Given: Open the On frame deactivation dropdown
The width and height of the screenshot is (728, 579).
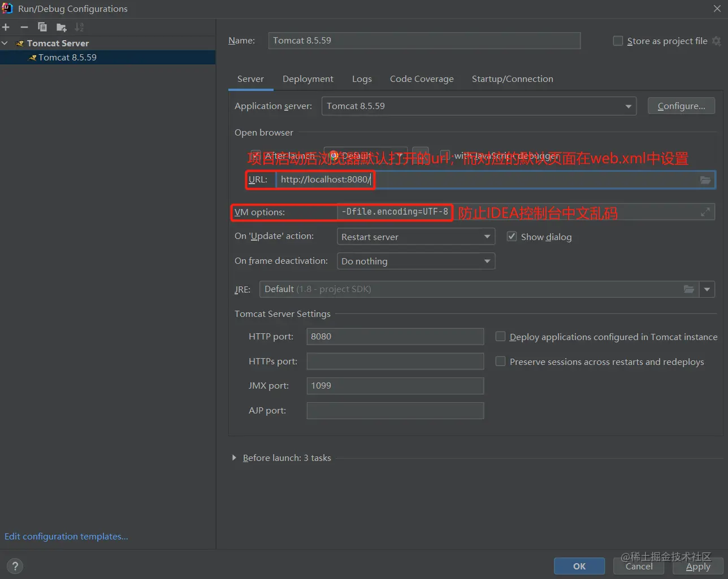Looking at the screenshot, I should pos(416,261).
